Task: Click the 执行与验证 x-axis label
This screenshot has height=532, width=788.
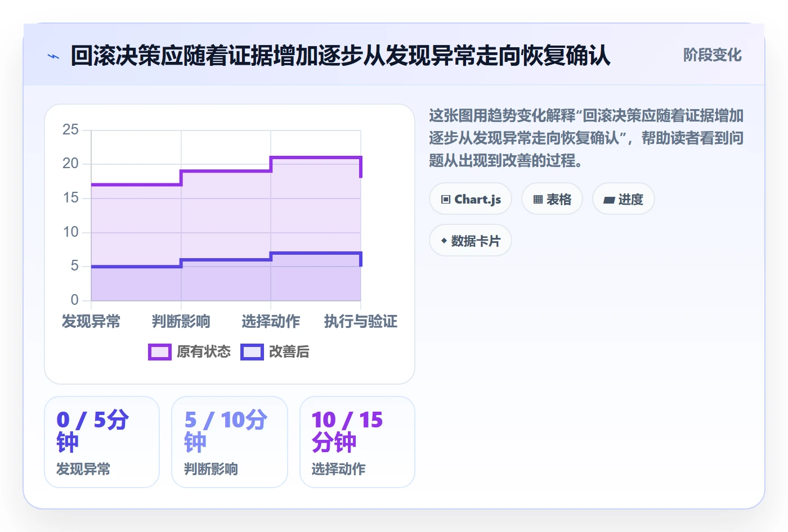Action: tap(361, 322)
